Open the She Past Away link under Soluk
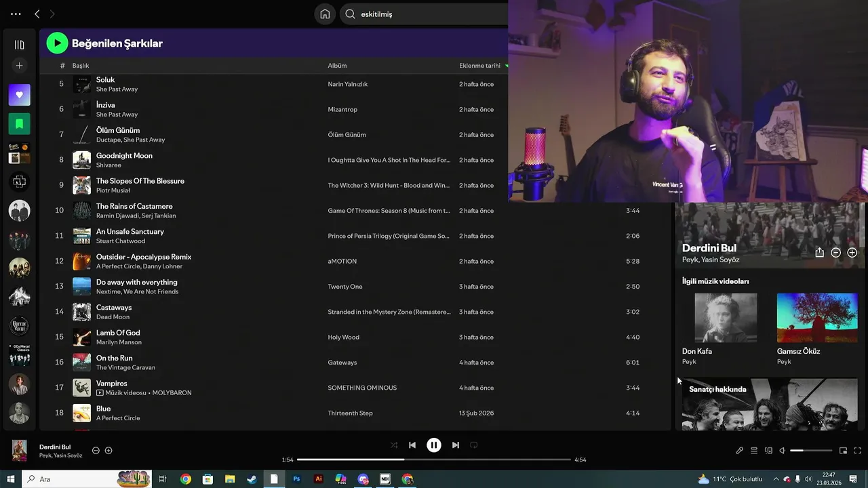868x488 pixels. pyautogui.click(x=117, y=89)
